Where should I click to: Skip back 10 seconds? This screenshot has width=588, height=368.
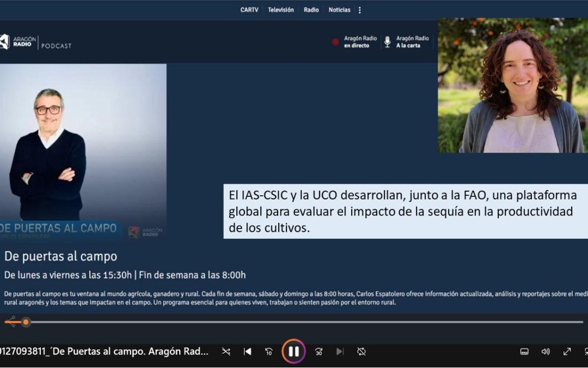(269, 352)
